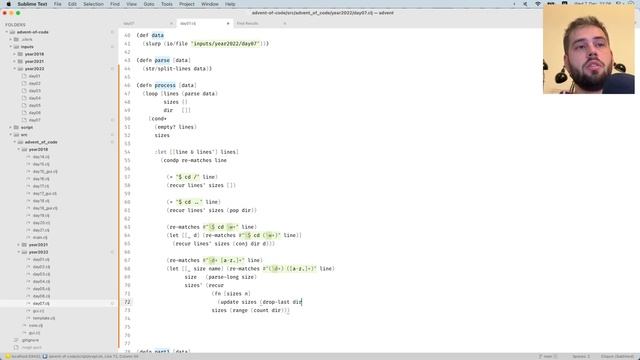Open day02 input file

pyautogui.click(x=34, y=84)
